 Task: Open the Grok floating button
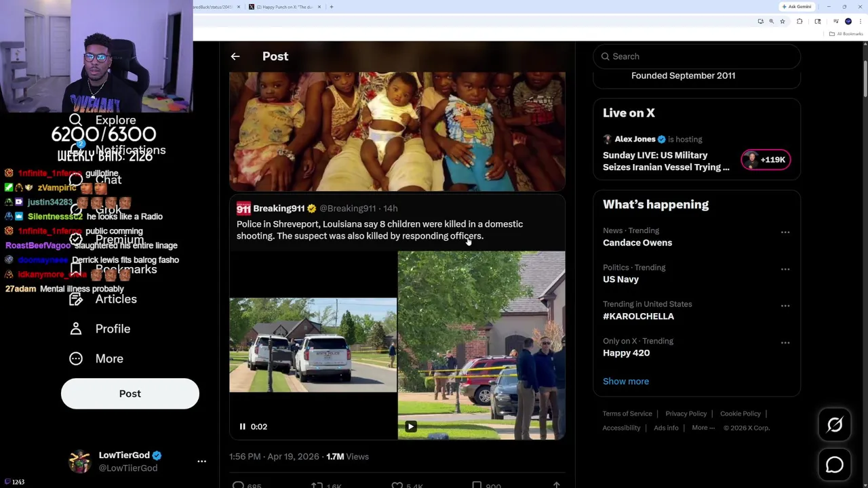tap(835, 425)
